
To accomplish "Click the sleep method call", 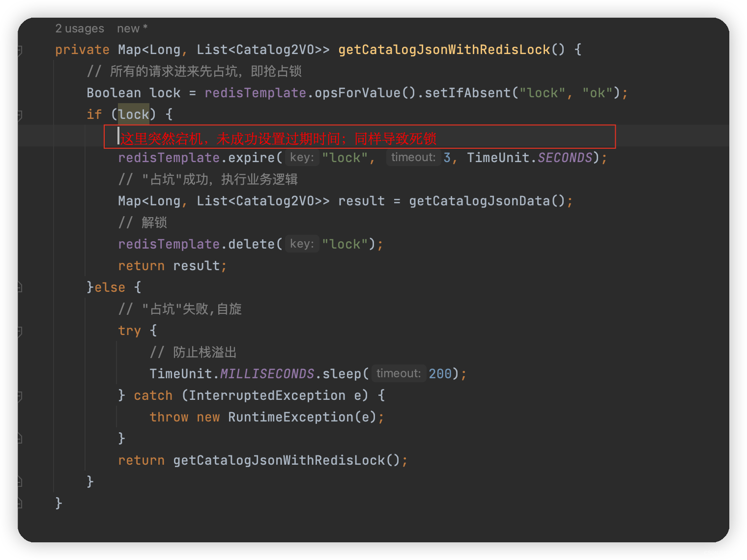I will (x=342, y=374).
